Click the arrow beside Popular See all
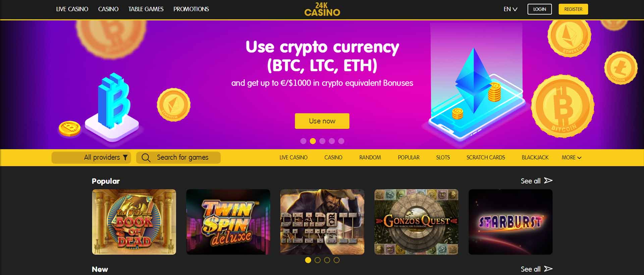Image resolution: width=644 pixels, height=275 pixels. [x=548, y=181]
